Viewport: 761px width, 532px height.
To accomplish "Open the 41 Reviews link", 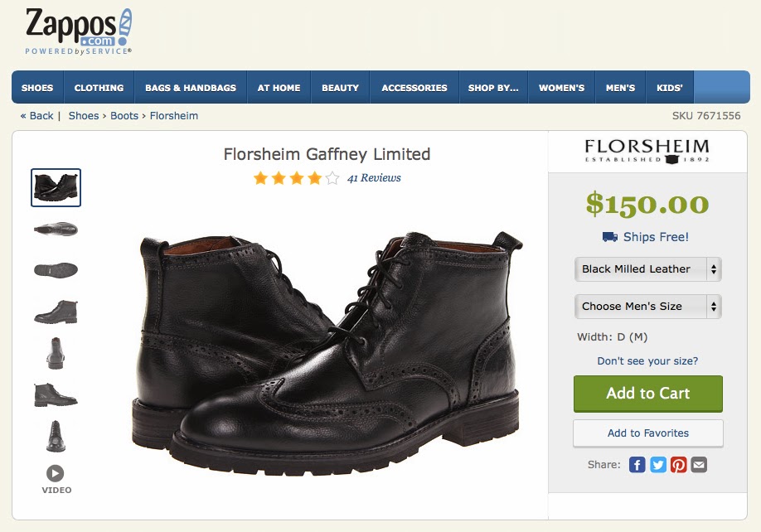I will tap(374, 178).
